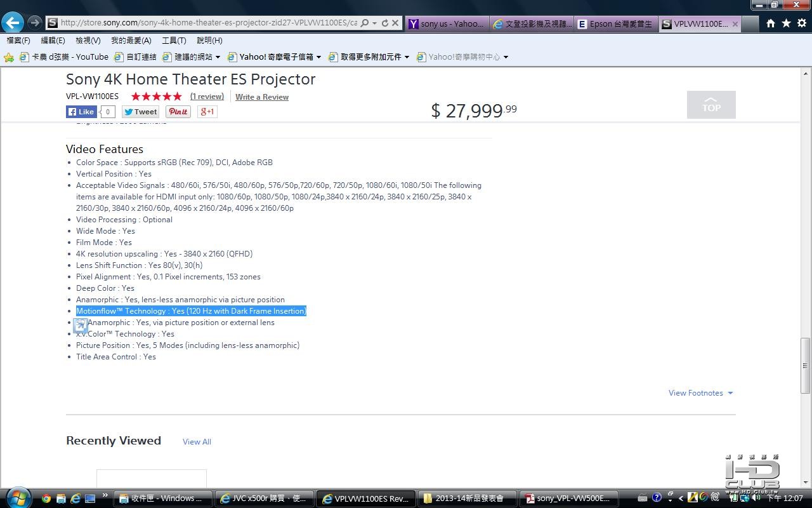Launch Internet Explorer from quick launch
The height and width of the screenshot is (508, 812).
click(75, 498)
